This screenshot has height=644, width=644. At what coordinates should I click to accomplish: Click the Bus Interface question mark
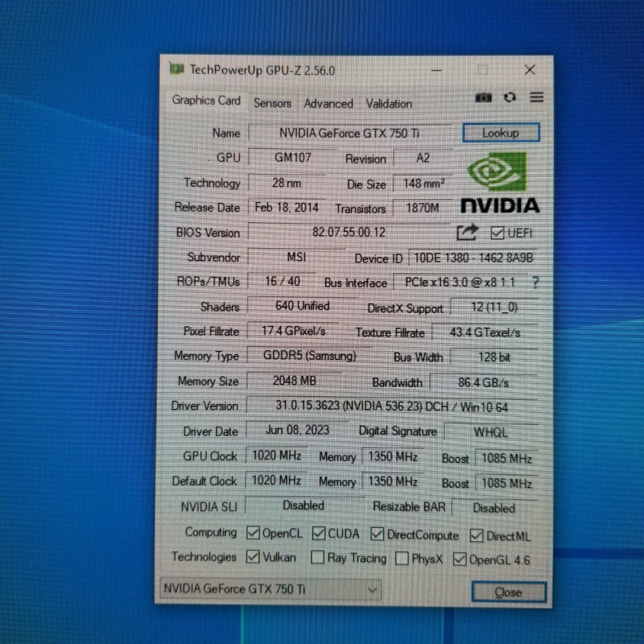pos(535,282)
